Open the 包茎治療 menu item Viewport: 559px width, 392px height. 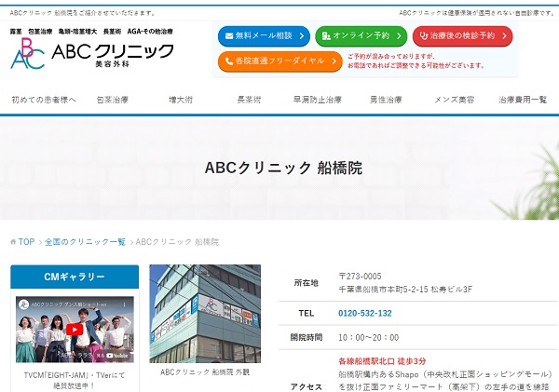[113, 100]
